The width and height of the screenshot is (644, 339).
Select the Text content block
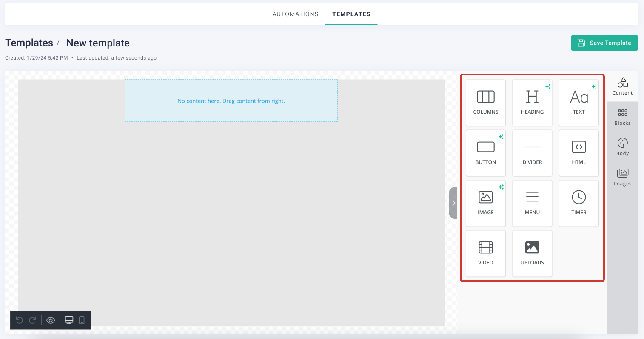(x=578, y=103)
